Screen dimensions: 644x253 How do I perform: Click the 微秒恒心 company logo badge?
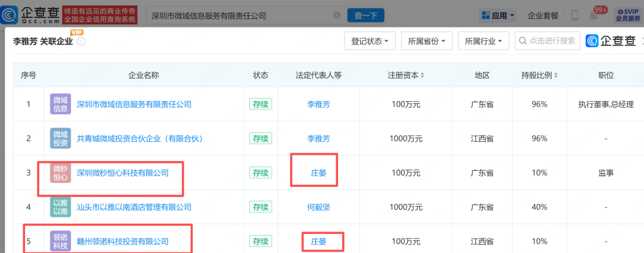(x=60, y=173)
